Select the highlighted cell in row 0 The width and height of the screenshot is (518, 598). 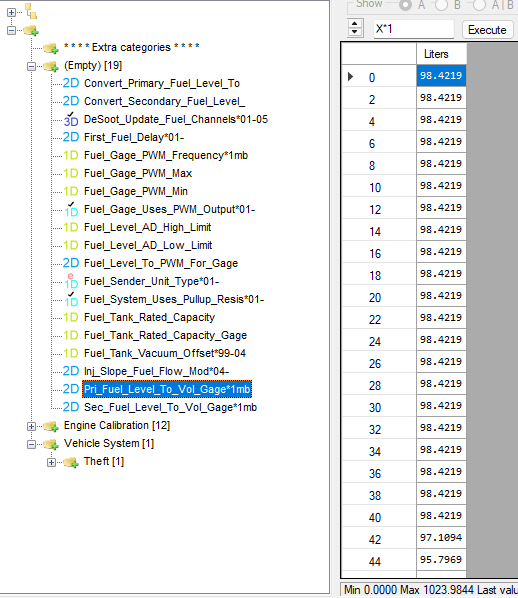[x=441, y=76]
